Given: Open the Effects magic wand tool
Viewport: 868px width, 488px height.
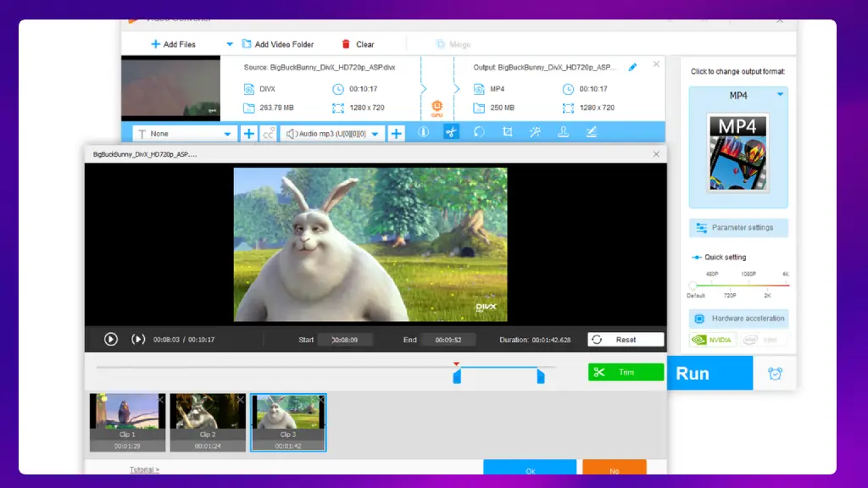Looking at the screenshot, I should pos(535,131).
